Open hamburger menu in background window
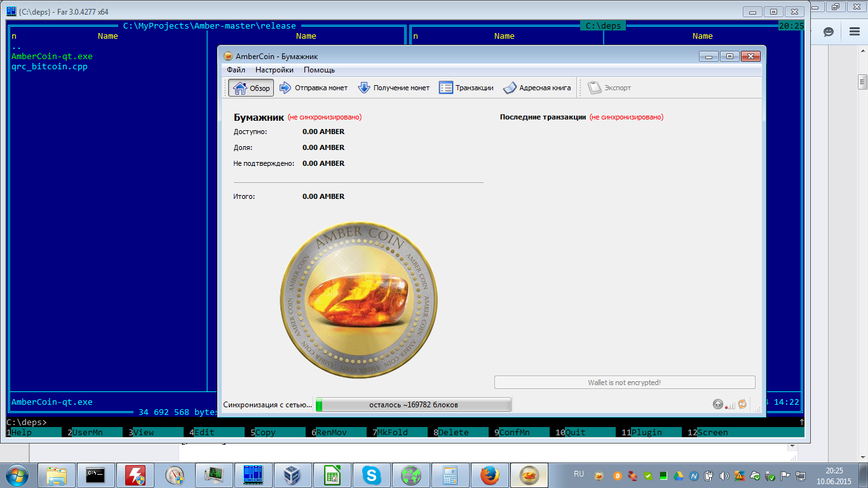Viewport: 868px width, 488px height. [x=855, y=31]
